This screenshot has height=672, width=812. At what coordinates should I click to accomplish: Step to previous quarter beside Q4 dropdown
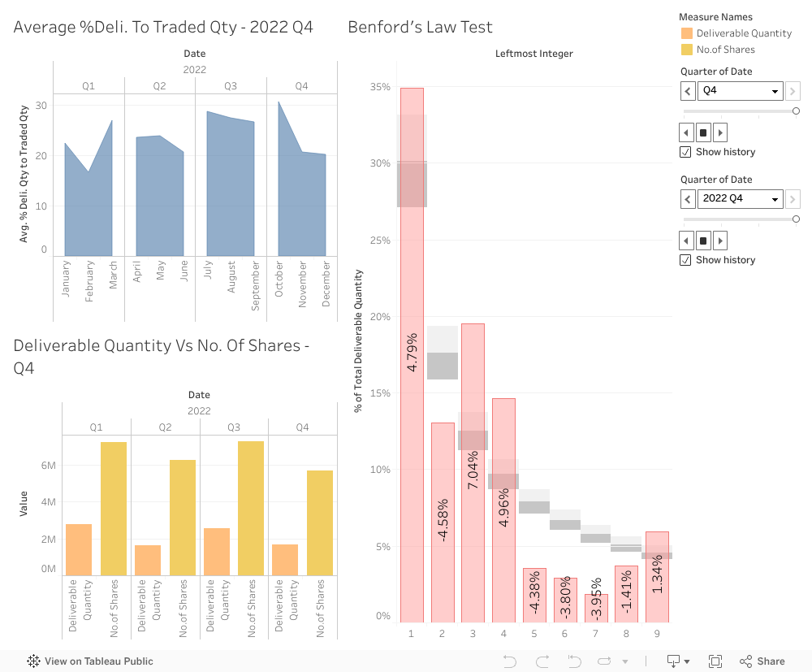coord(688,91)
